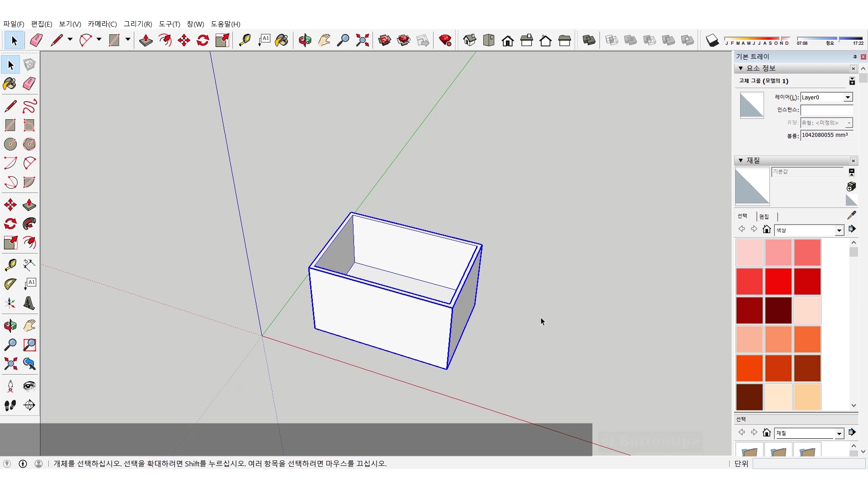Switch to the 편집 materials tab
Viewport: 868px width, 488px height.
(x=764, y=216)
